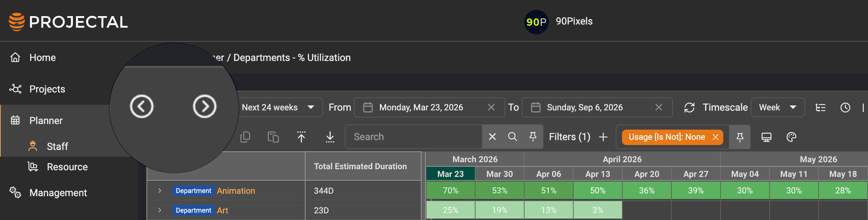Add a new filter with plus button
The height and width of the screenshot is (220, 868).
tap(603, 137)
